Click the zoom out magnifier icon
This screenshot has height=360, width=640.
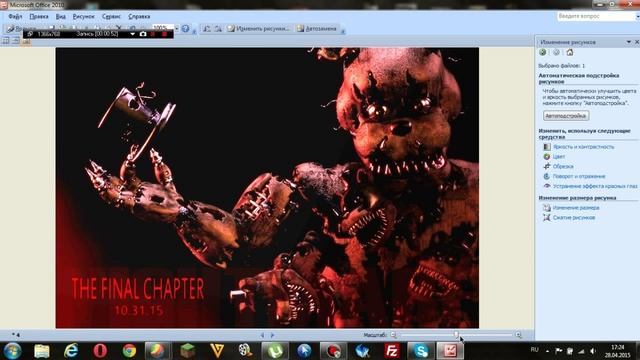pos(393,335)
